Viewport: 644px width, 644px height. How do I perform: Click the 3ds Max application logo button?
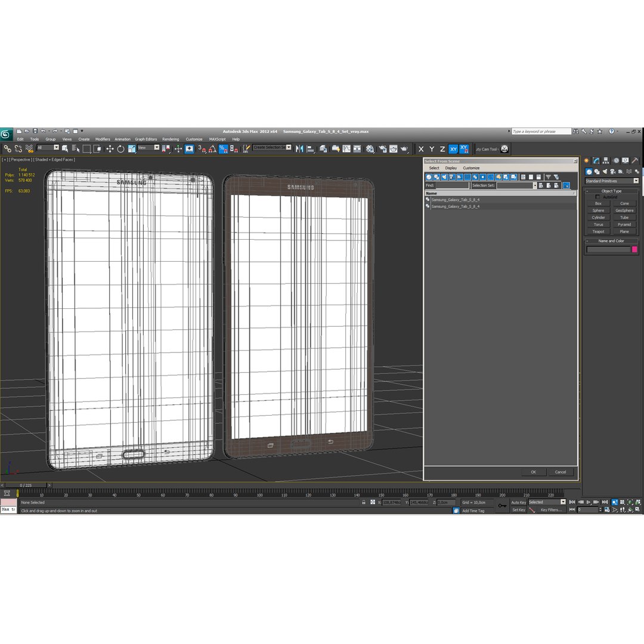[6, 134]
